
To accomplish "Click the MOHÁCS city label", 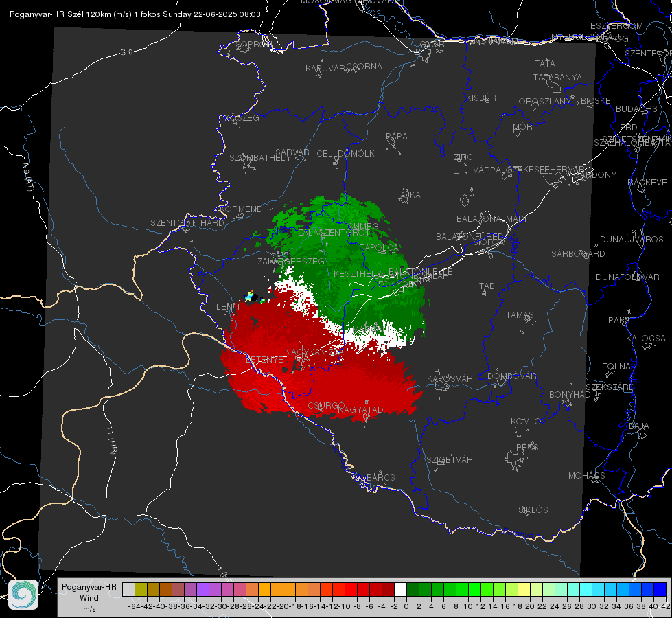I will 587,476.
